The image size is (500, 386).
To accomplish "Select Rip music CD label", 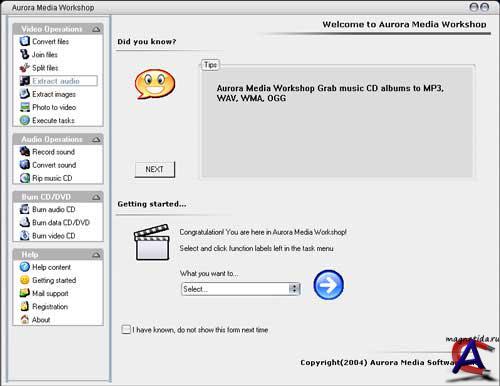I will tap(52, 178).
